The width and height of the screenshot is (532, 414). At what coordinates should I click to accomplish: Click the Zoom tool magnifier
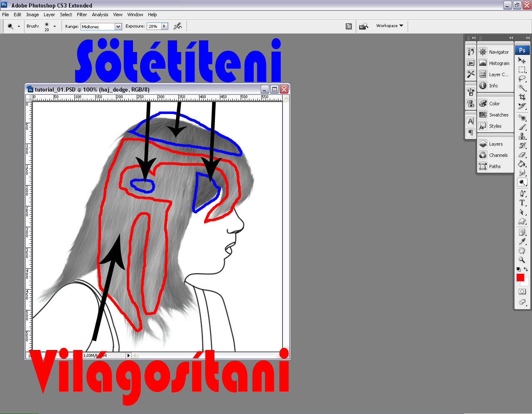coord(522,260)
